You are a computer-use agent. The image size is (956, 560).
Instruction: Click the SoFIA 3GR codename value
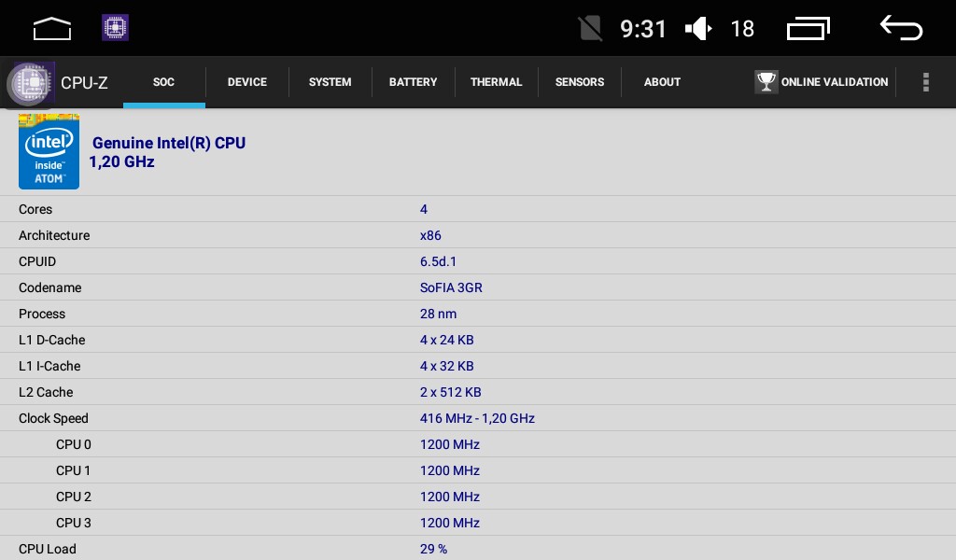(451, 287)
